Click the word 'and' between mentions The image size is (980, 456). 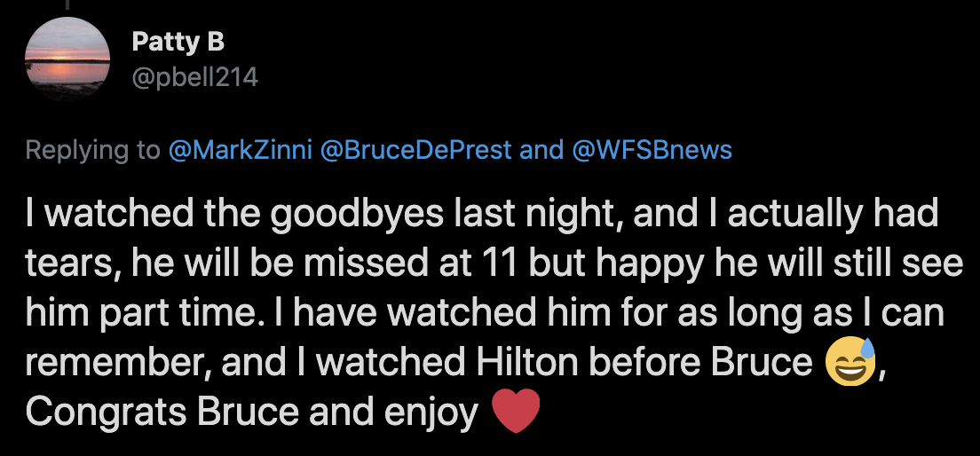point(541,150)
